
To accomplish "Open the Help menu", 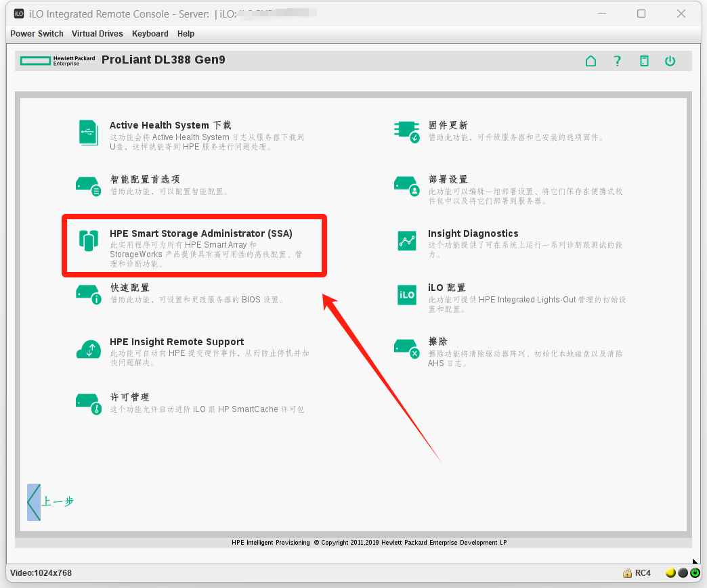I will pos(186,34).
